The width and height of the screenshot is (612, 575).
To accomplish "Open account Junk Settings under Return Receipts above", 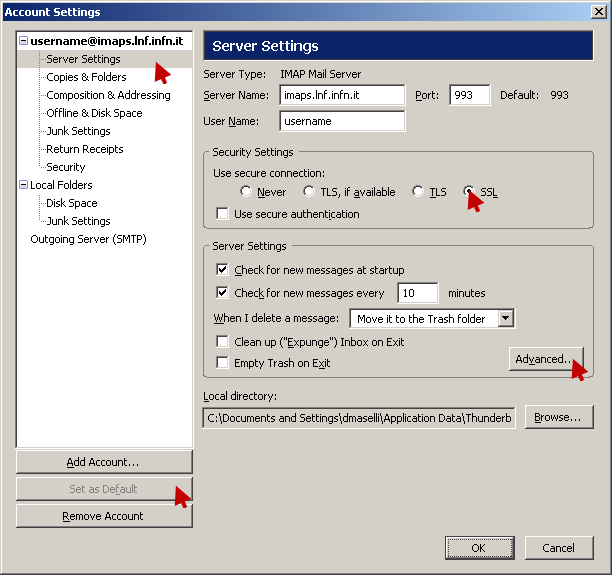I will click(x=78, y=131).
